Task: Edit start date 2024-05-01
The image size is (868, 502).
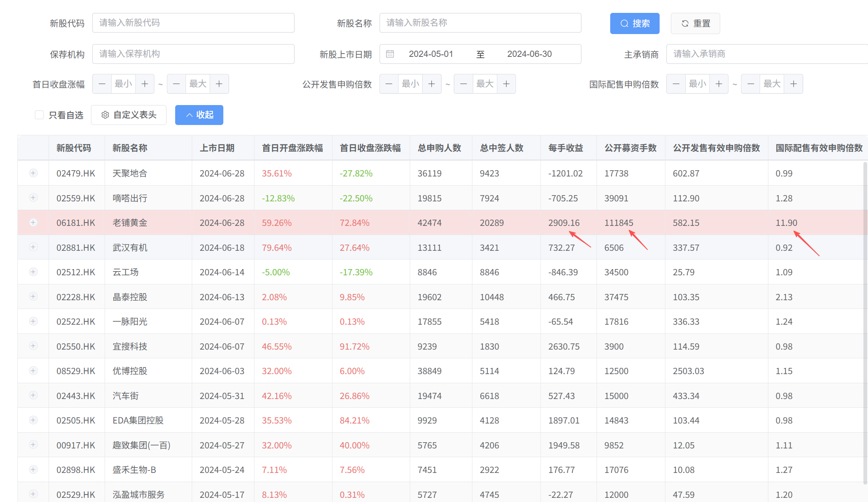Action: coord(431,54)
